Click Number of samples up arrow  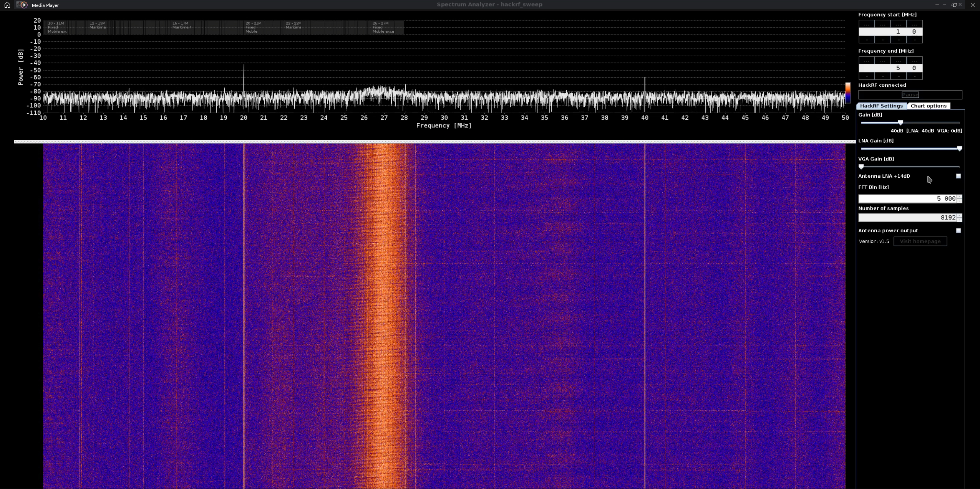959,215
